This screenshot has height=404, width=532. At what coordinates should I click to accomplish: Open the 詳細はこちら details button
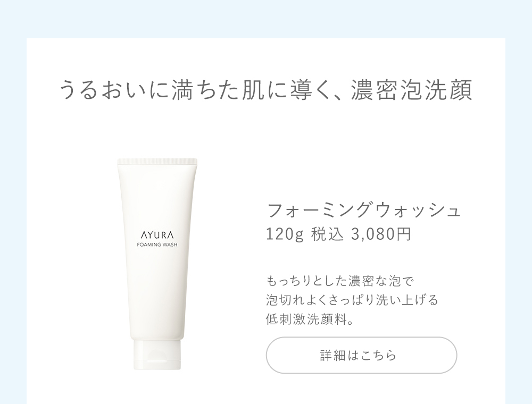tap(361, 355)
